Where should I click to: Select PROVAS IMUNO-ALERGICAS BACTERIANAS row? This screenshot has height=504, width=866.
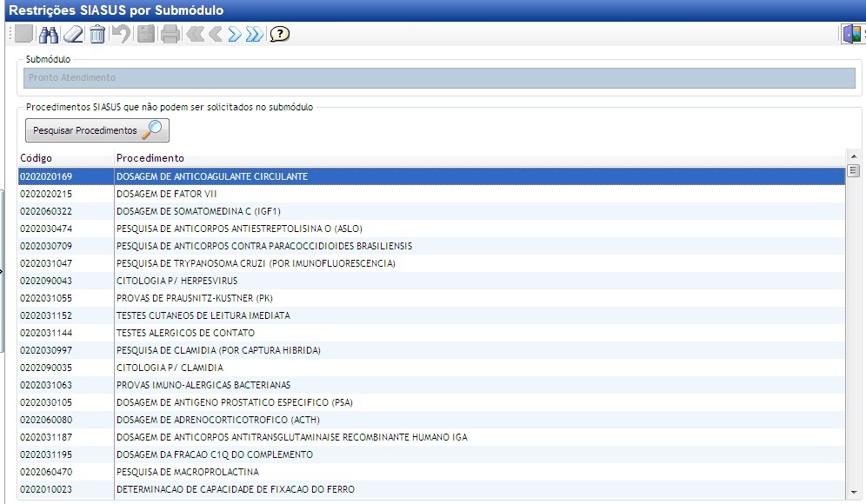pyautogui.click(x=431, y=385)
